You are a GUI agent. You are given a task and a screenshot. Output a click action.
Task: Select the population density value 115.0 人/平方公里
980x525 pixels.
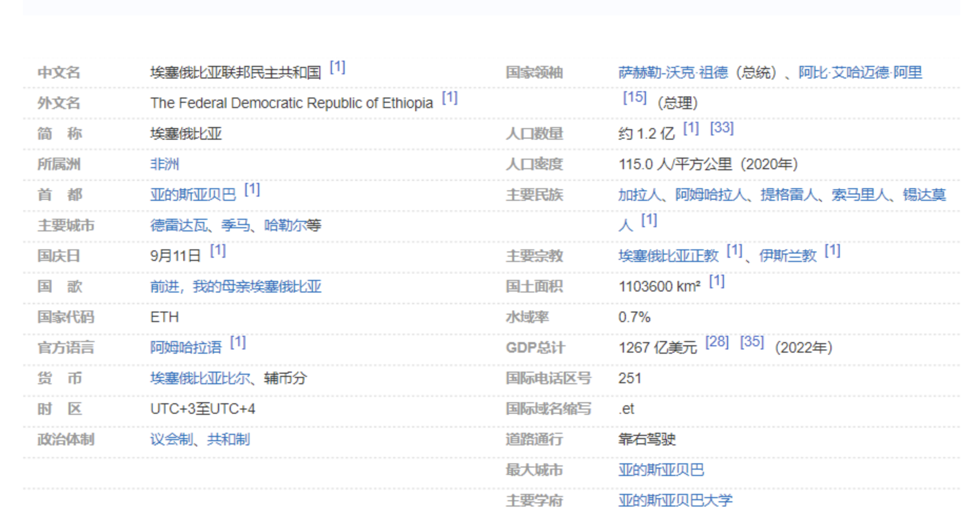pos(675,164)
